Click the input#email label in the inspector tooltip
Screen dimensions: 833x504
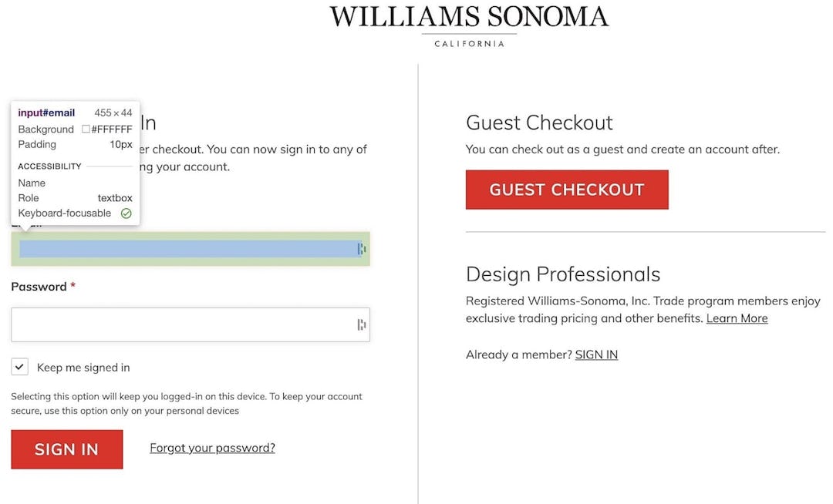pyautogui.click(x=46, y=113)
